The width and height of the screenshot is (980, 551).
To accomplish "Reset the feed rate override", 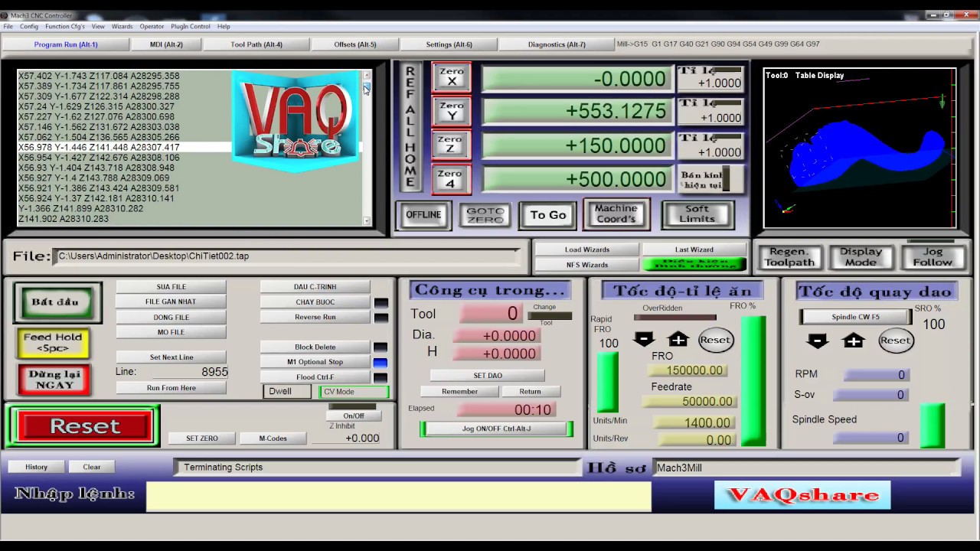I will [715, 340].
